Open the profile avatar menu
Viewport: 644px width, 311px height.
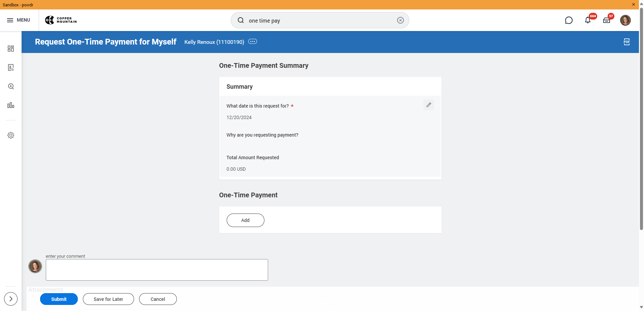(625, 20)
